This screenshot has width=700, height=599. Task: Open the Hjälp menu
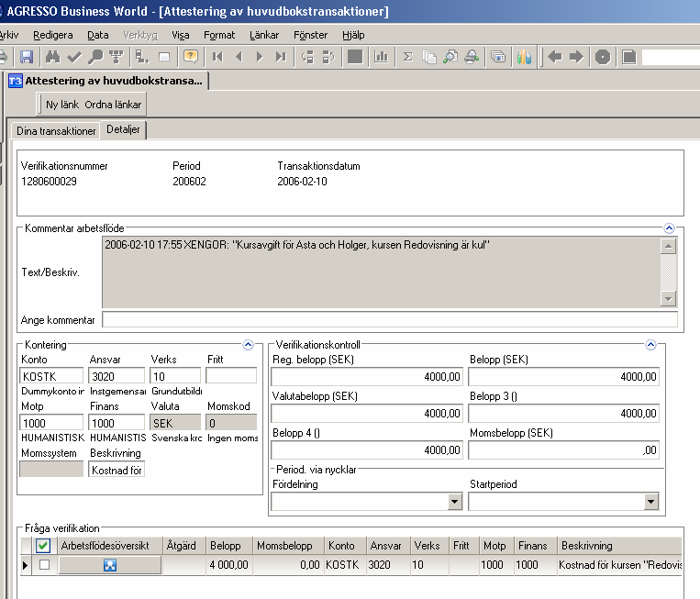pos(353,35)
